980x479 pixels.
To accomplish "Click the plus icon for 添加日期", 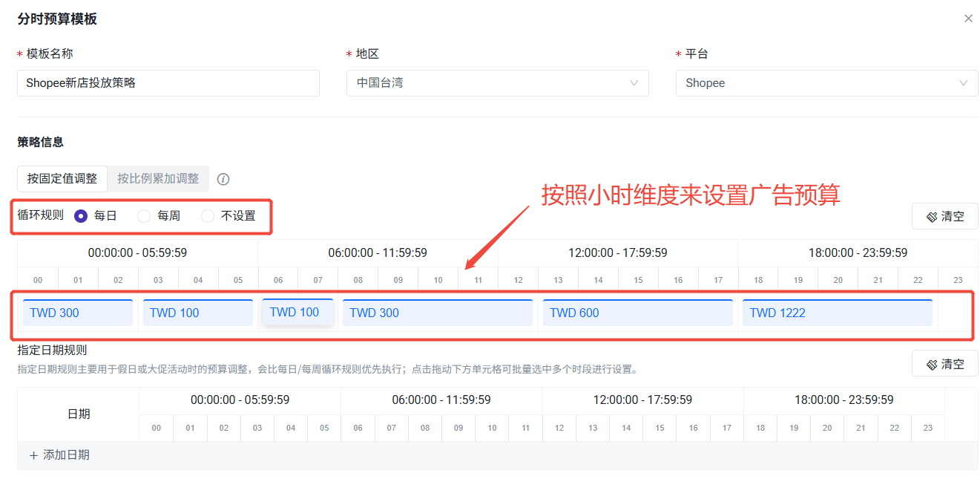I will (x=33, y=455).
